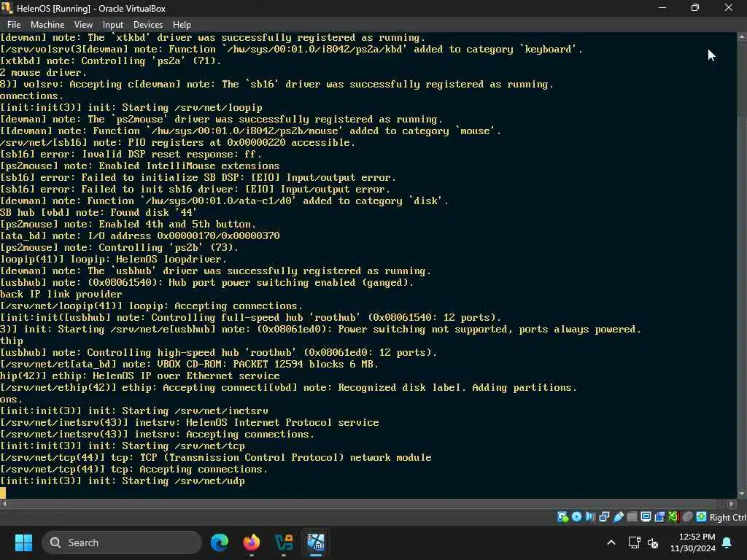The height and width of the screenshot is (560, 747).
Task: Click the recording status icon
Action: point(659,517)
